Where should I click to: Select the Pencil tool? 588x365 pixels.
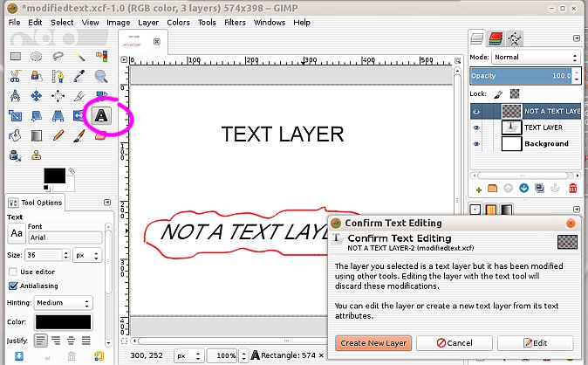[x=58, y=135]
